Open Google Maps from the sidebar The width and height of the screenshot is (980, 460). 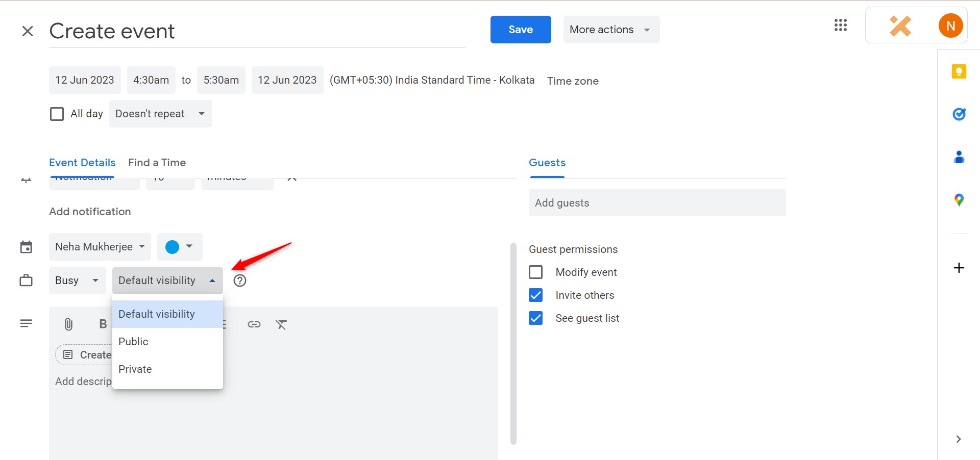(x=959, y=199)
